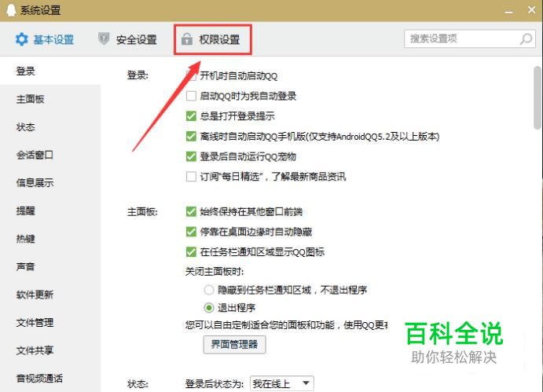Select 登录 in the left sidebar
Image resolution: width=543 pixels, height=392 pixels.
(50, 71)
